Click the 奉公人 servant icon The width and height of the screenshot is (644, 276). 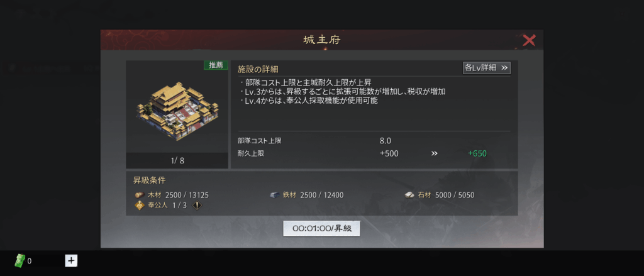click(x=140, y=206)
